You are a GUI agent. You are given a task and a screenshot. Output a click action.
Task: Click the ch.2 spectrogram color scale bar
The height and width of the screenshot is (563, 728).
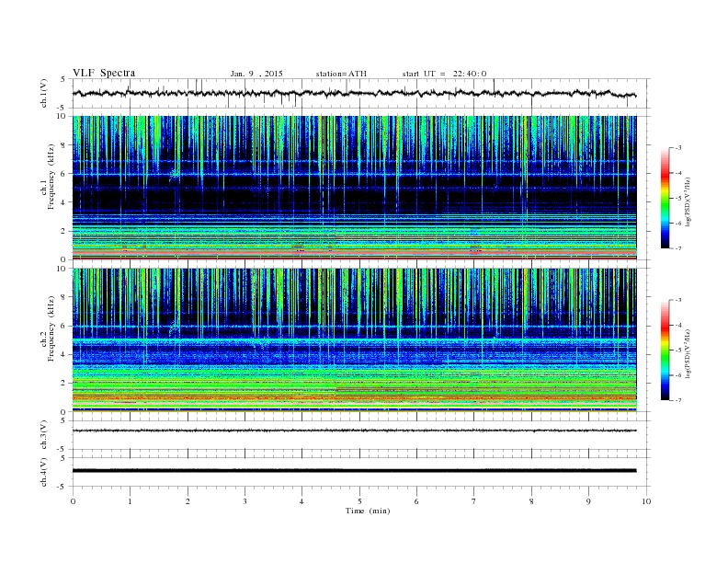pos(665,350)
